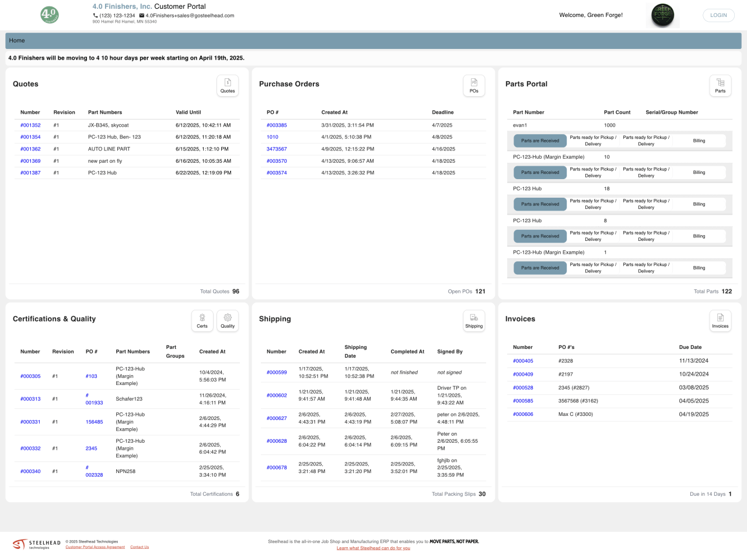Open quote #001352
The height and width of the screenshot is (560, 747).
click(30, 125)
